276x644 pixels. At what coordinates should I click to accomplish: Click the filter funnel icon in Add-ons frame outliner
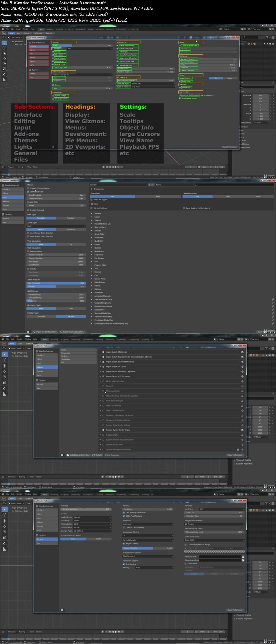[x=266, y=348]
